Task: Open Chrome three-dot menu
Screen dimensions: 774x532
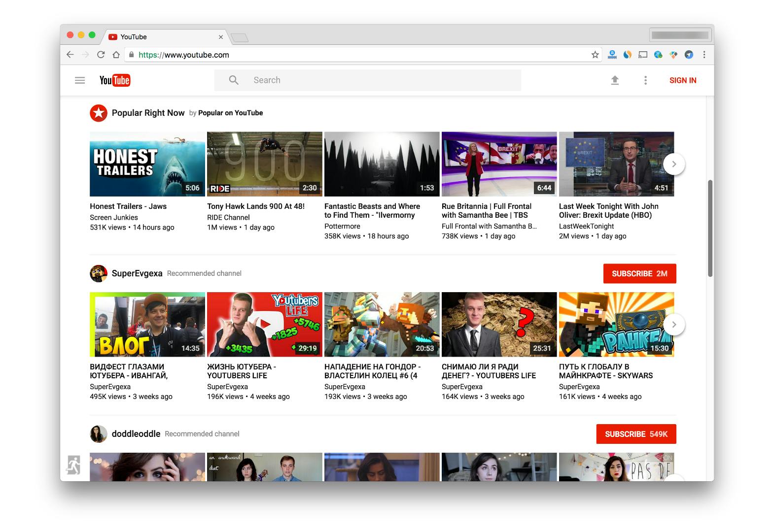Action: [704, 55]
